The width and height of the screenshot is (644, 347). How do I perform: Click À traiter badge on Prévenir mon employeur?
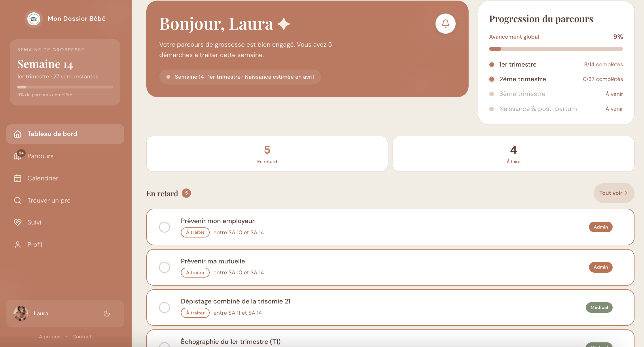coord(195,232)
